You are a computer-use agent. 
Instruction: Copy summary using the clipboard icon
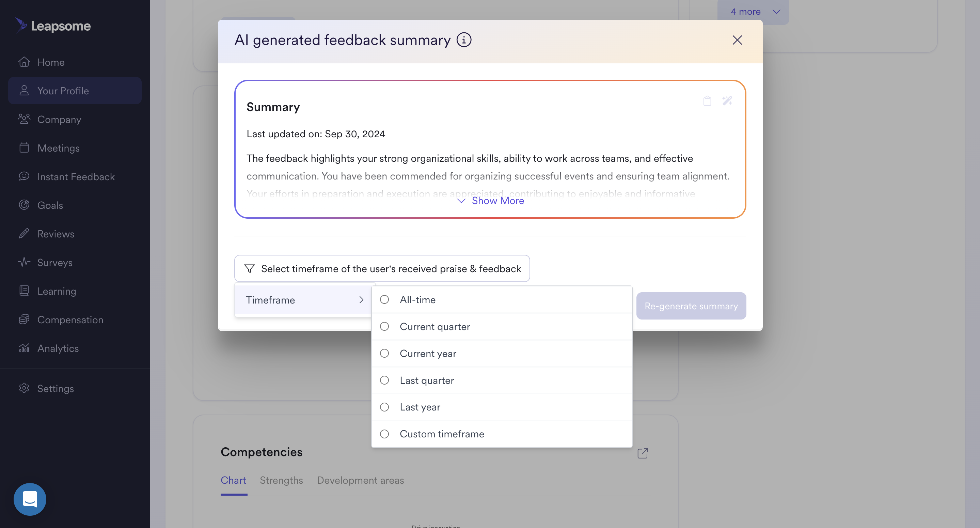tap(707, 101)
